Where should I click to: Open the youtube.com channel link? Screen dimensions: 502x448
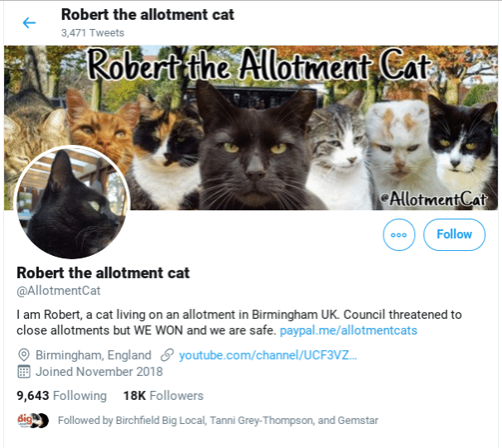pyautogui.click(x=268, y=355)
